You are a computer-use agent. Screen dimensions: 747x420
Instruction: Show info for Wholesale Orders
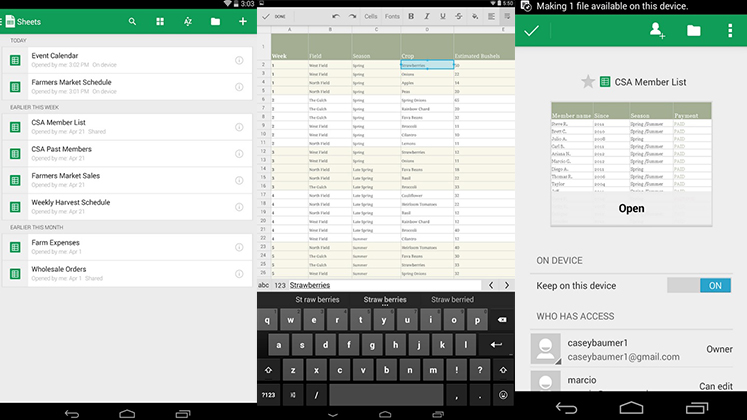click(x=239, y=274)
